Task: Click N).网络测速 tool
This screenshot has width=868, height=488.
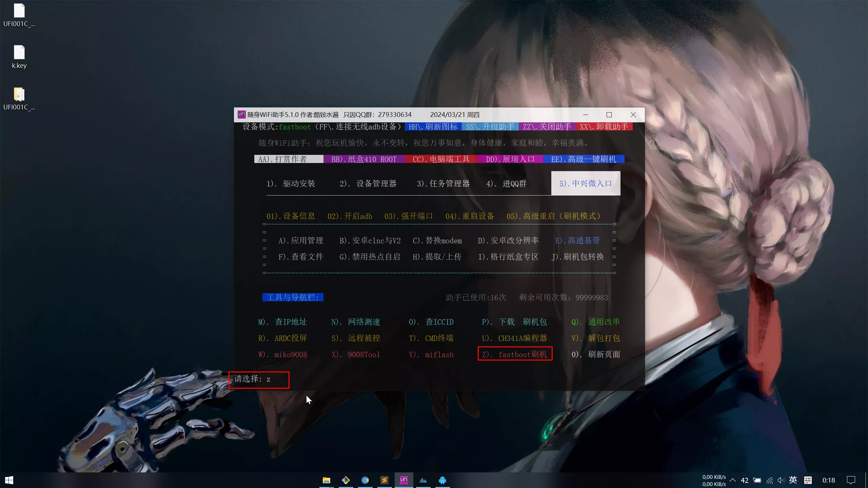Action: [x=356, y=322]
